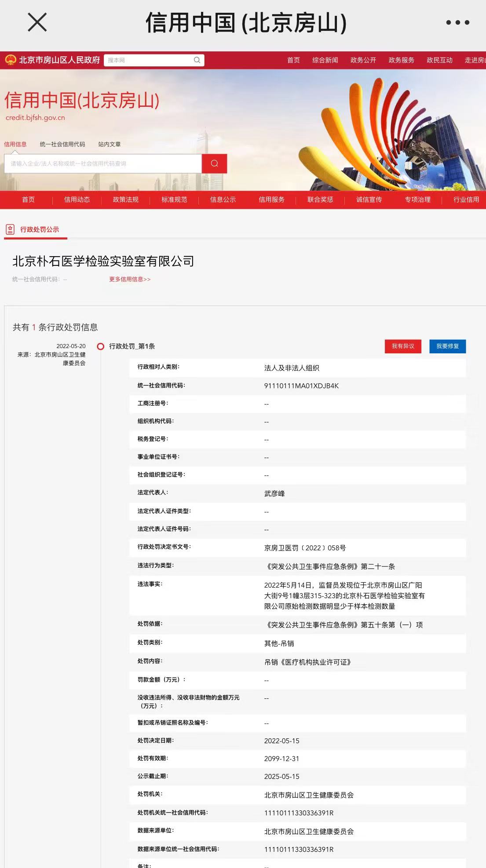
Task: Select the 统一社会信用代码 search tab
Action: pyautogui.click(x=62, y=144)
